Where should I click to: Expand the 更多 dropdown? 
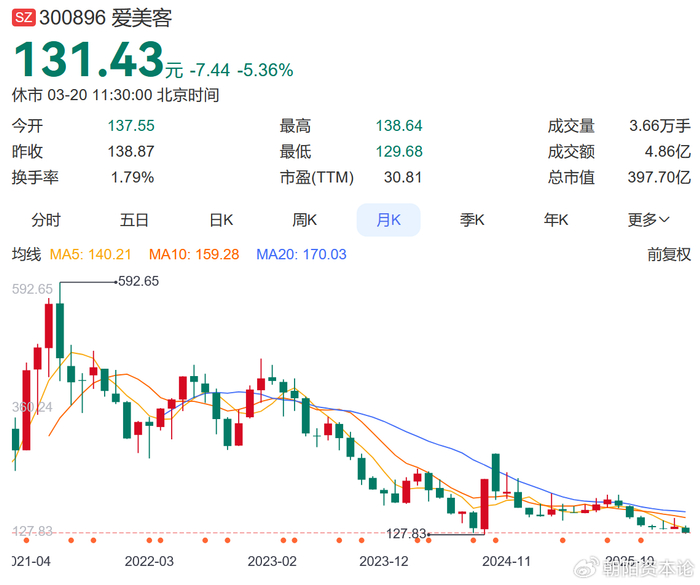click(649, 220)
